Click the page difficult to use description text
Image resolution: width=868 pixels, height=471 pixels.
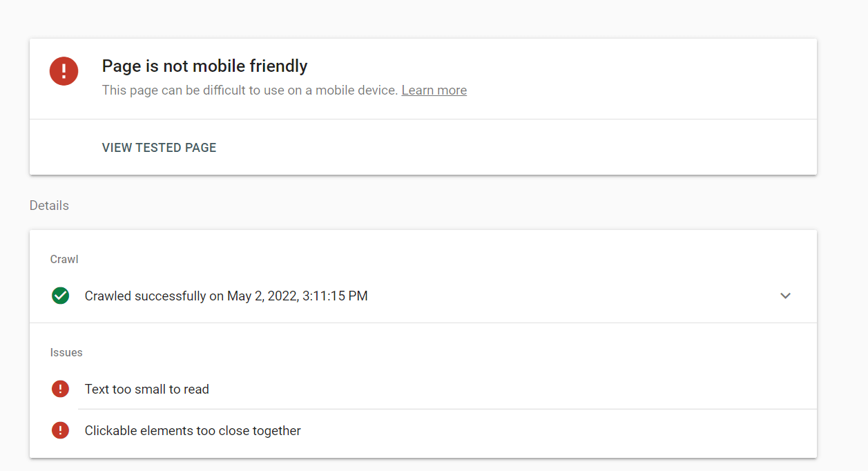250,90
